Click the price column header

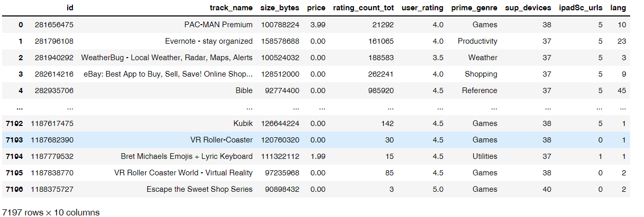[x=316, y=8]
